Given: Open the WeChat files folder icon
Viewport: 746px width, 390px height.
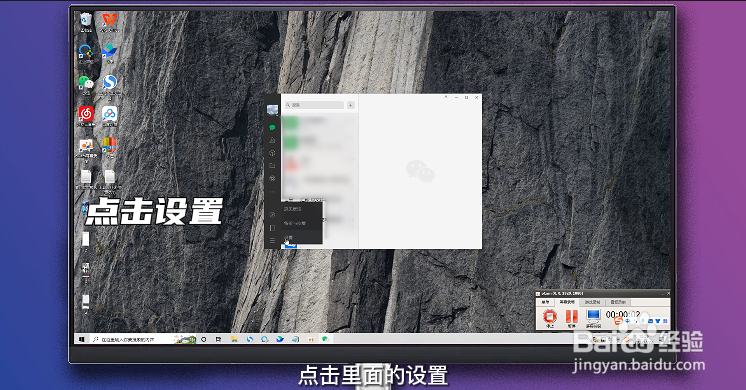Looking at the screenshot, I should click(272, 166).
